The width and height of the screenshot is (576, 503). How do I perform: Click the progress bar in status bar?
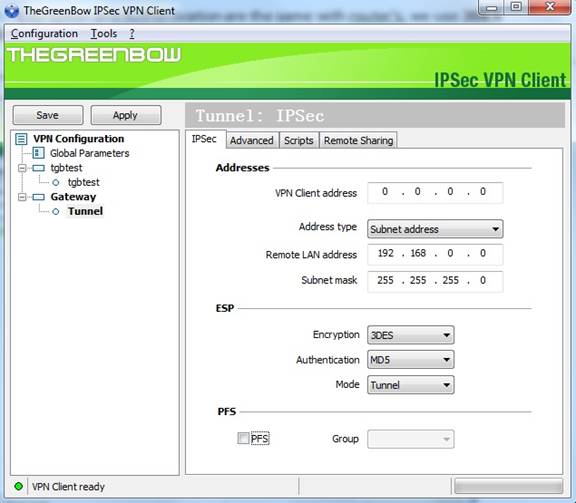(x=508, y=486)
